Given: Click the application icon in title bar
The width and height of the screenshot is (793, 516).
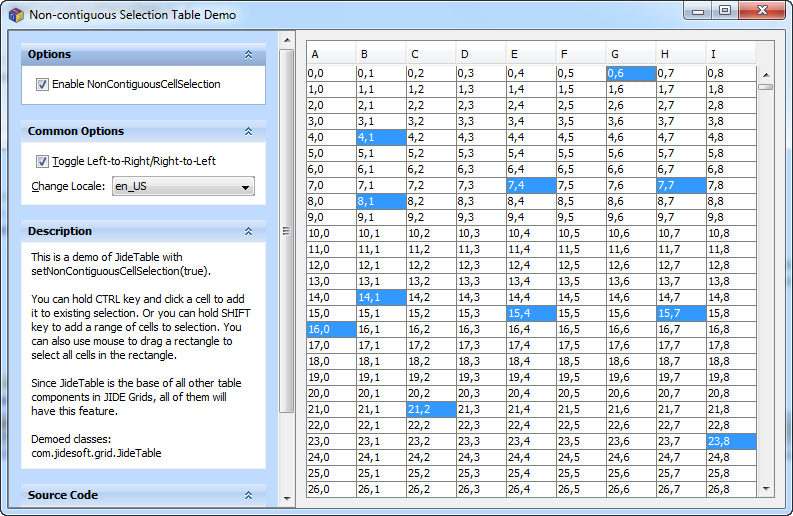Looking at the screenshot, I should tap(16, 15).
